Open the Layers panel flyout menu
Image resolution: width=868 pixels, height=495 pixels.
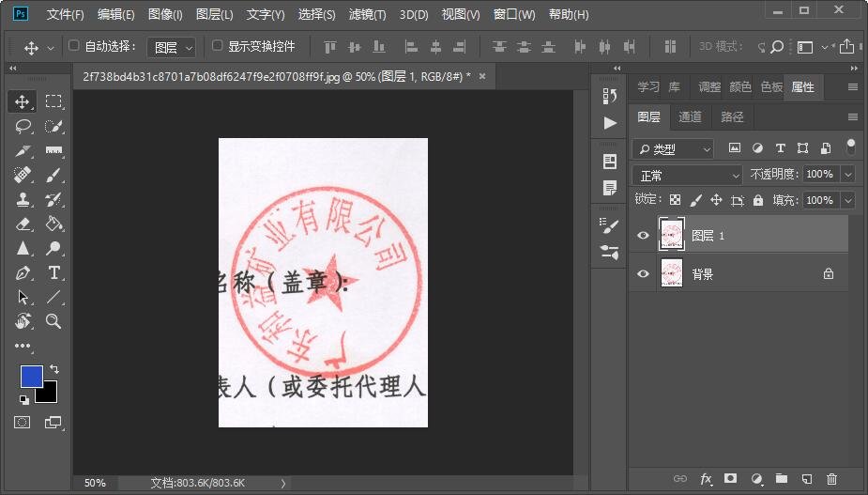tap(852, 117)
